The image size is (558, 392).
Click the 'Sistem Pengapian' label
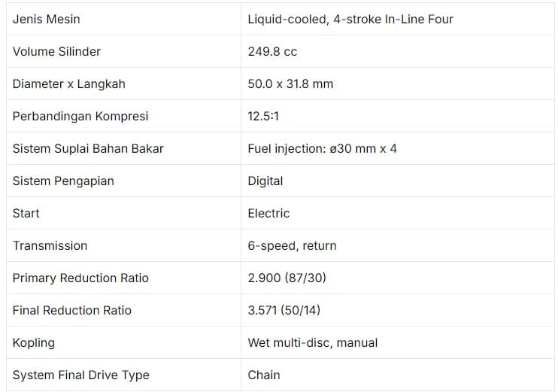coord(63,181)
